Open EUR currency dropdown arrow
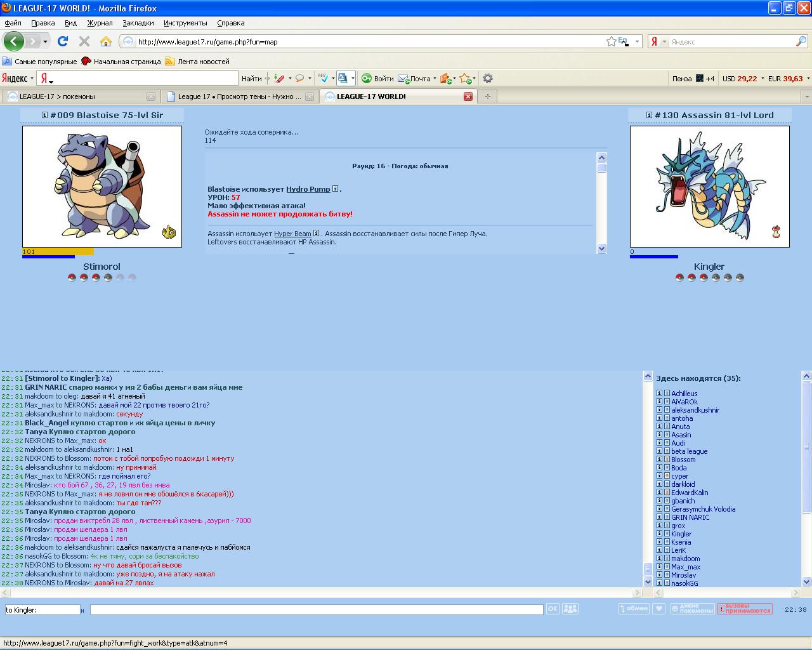812x650 pixels. tap(808, 79)
